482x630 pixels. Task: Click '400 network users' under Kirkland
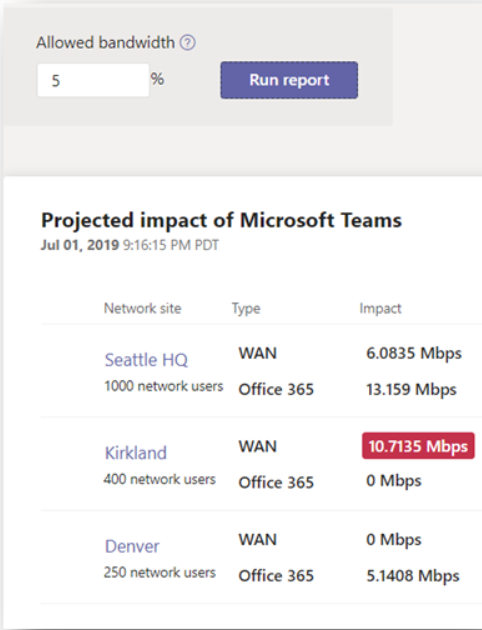(159, 479)
